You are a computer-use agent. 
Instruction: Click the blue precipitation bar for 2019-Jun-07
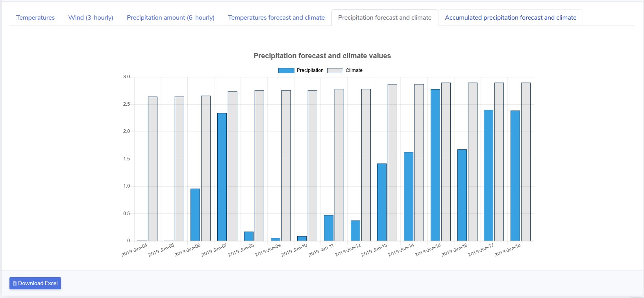click(222, 177)
